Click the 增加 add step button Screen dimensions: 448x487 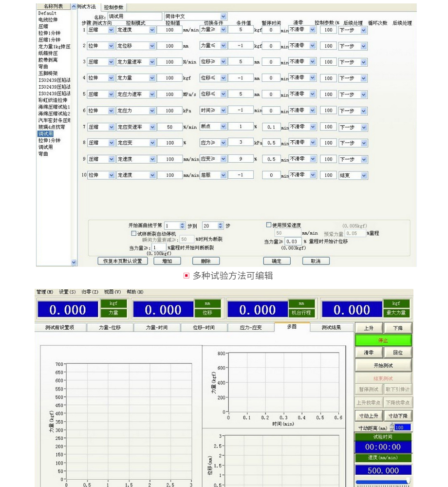click(x=167, y=261)
